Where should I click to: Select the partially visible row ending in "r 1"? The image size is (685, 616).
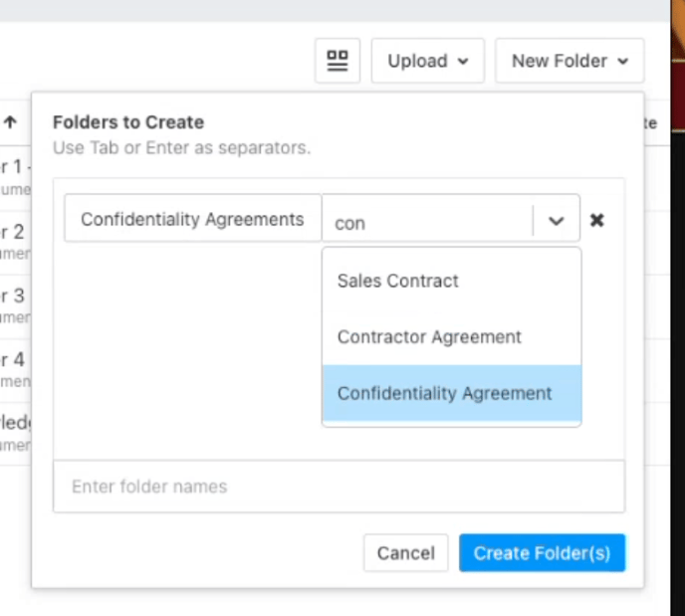coord(14,175)
